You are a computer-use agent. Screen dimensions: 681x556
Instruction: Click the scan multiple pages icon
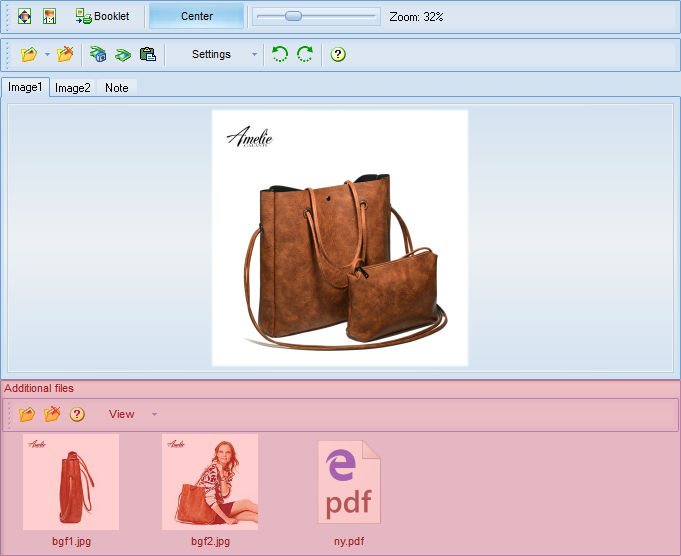point(98,54)
